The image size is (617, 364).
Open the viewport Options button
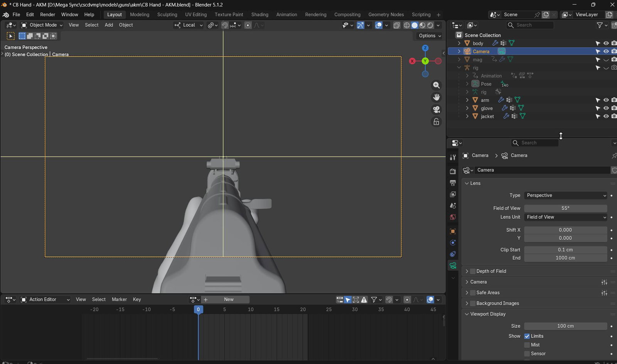[x=430, y=35]
